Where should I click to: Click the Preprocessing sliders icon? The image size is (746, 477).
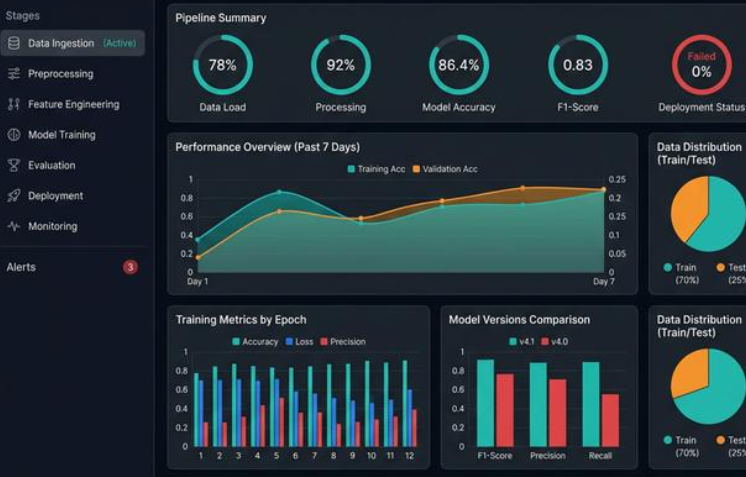pos(14,74)
